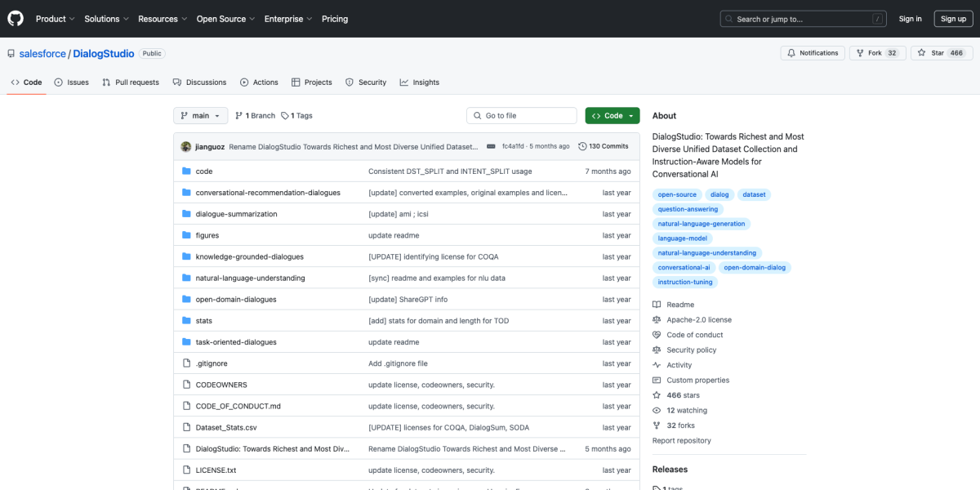Switch to the Issues tab
This screenshot has height=490, width=980.
pyautogui.click(x=72, y=82)
